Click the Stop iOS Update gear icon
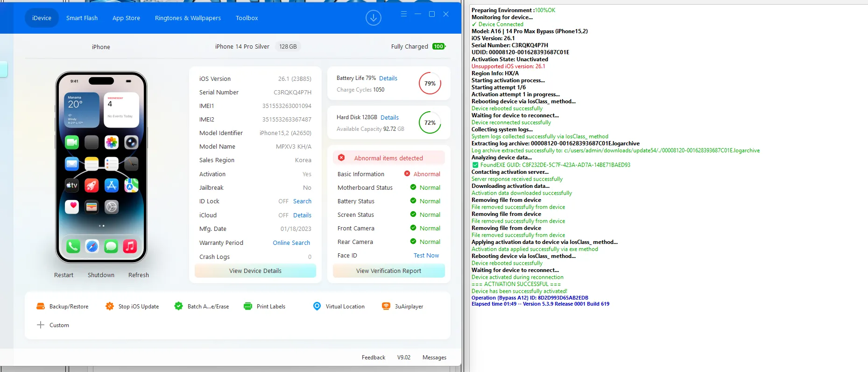 click(x=110, y=307)
